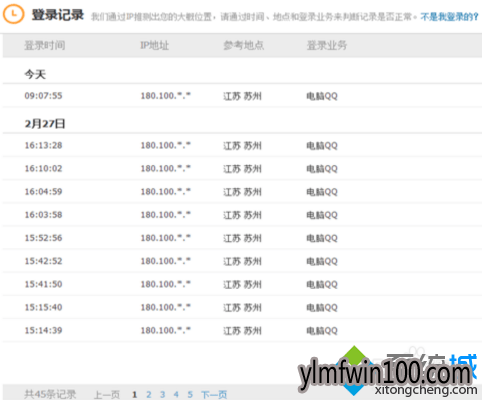Click the 2月27日 date group heading
This screenshot has height=400, width=482.
[45, 124]
